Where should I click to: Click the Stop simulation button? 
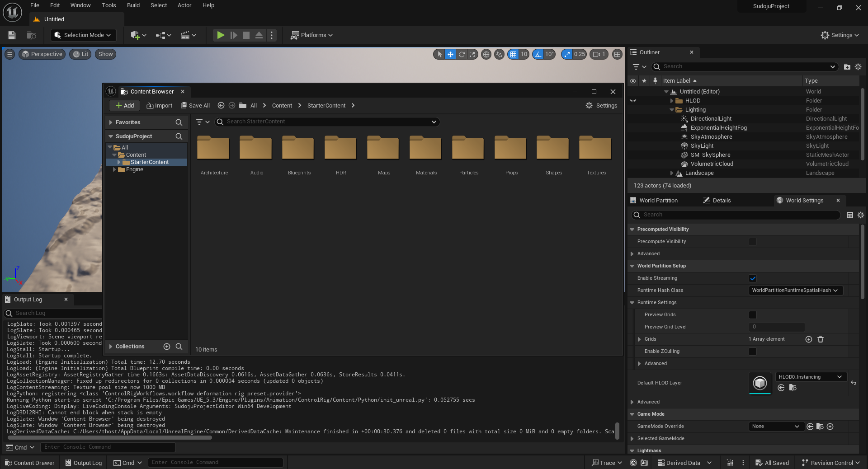[x=246, y=35]
